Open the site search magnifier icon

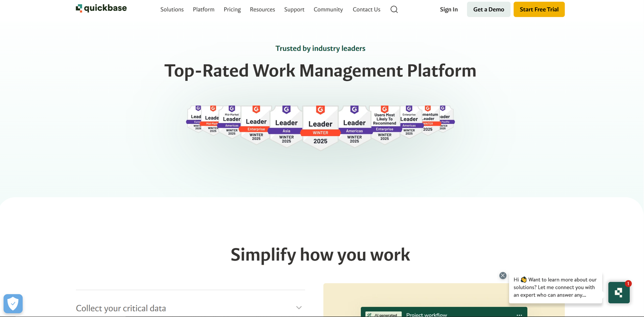[x=394, y=9]
